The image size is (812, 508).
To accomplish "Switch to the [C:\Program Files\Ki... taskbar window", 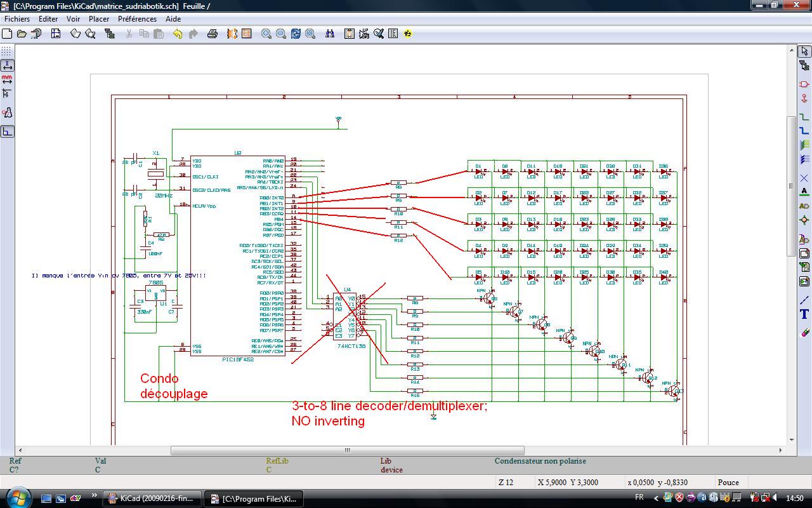I will [254, 498].
